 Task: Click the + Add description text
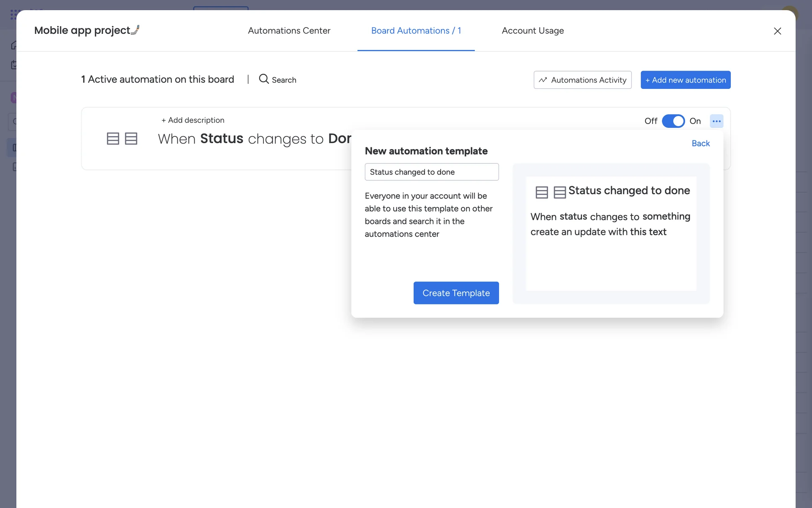pos(193,120)
